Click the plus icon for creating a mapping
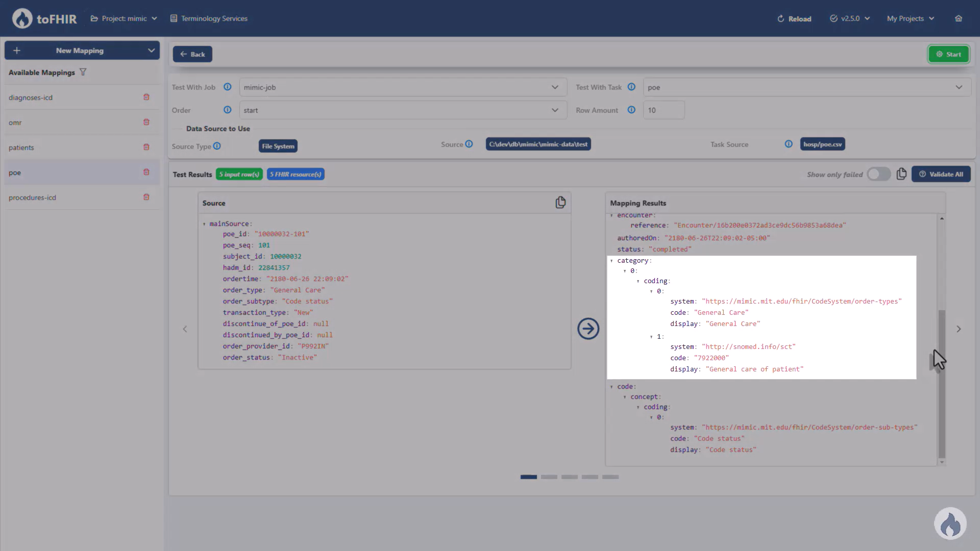Screen dimensions: 980x551 tap(16, 50)
